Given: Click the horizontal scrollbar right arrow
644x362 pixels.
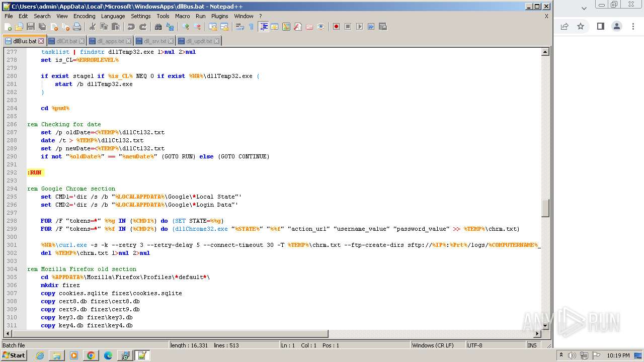Looking at the screenshot, I should coord(537,334).
